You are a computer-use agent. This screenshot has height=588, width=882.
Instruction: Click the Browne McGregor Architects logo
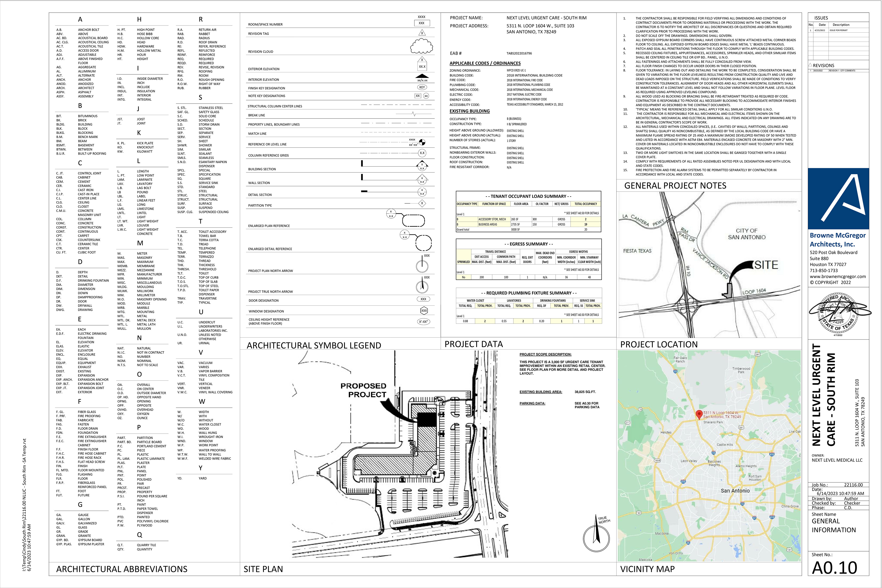(x=838, y=199)
